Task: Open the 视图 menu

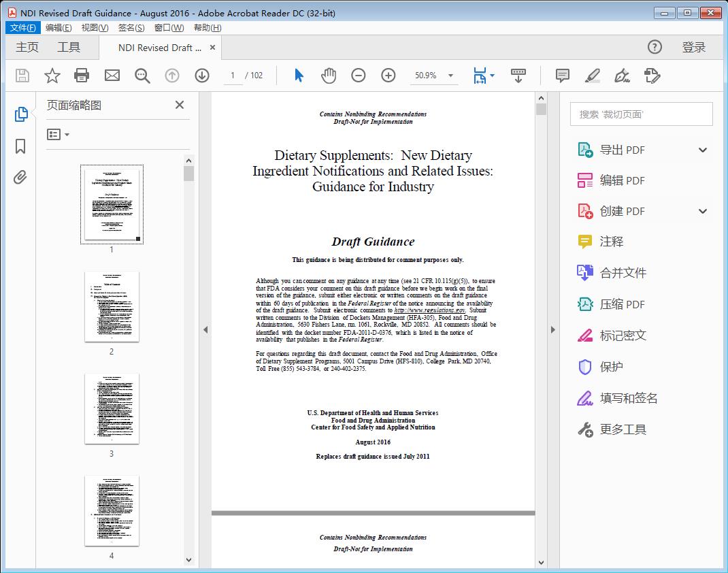Action: [95, 27]
